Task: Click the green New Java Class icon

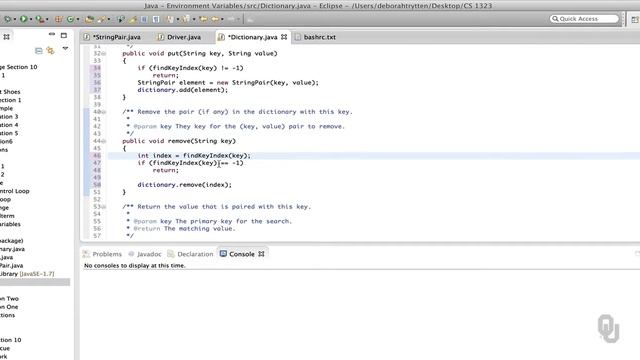Action: (x=70, y=19)
